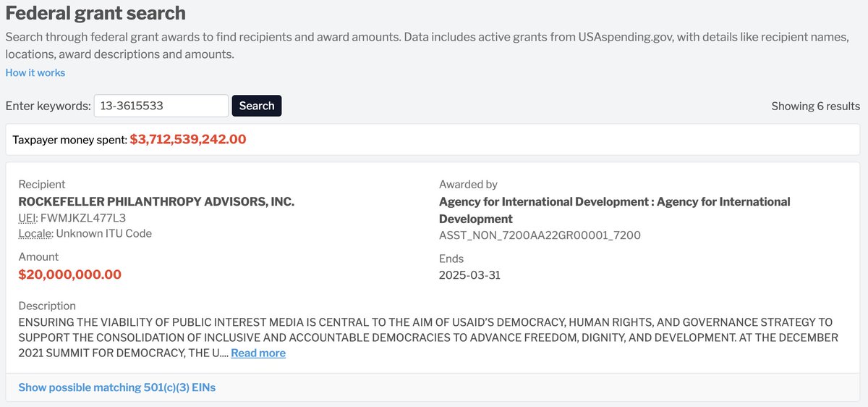This screenshot has height=407, width=868.
Task: Expand description with Read more link
Action: (x=258, y=353)
